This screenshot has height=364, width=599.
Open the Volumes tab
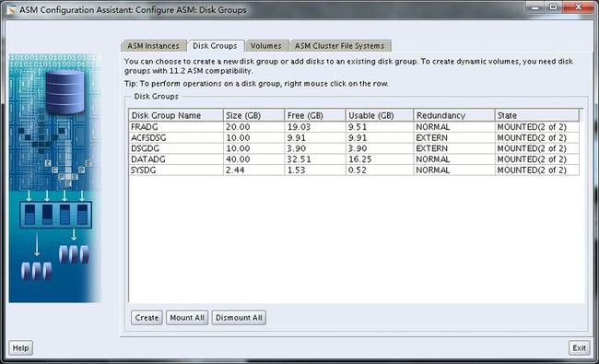coord(266,46)
